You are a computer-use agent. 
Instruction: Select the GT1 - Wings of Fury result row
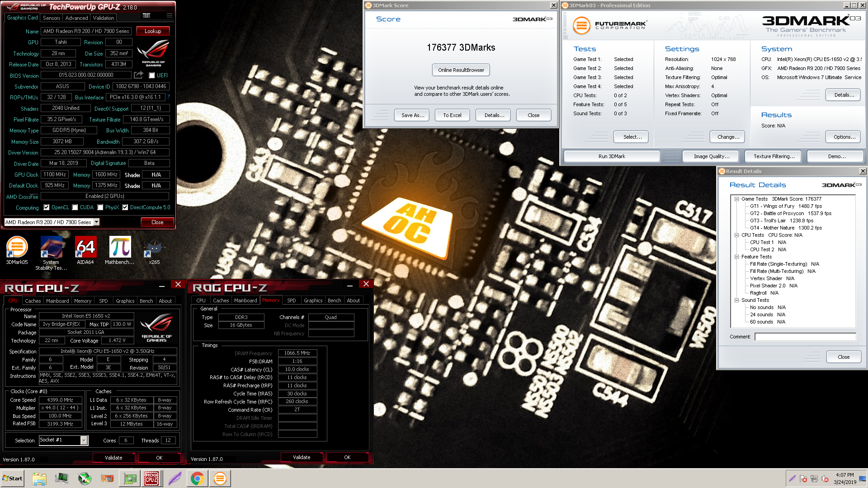pyautogui.click(x=786, y=206)
